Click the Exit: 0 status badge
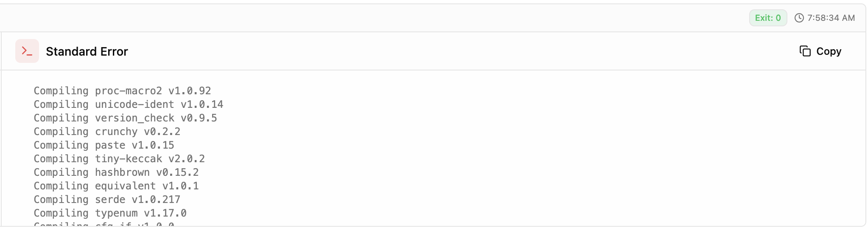This screenshot has width=868, height=231. (x=768, y=18)
